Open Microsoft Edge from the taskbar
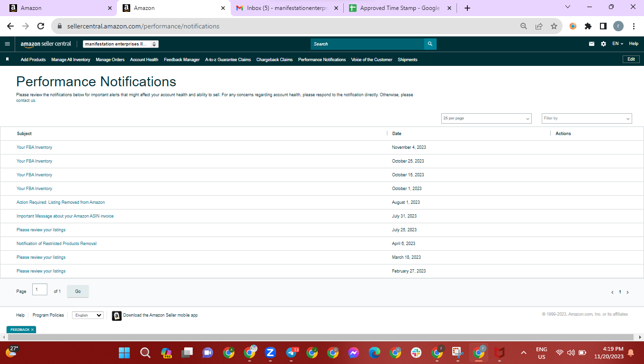Viewport: 644px width, 364px height. 375,353
